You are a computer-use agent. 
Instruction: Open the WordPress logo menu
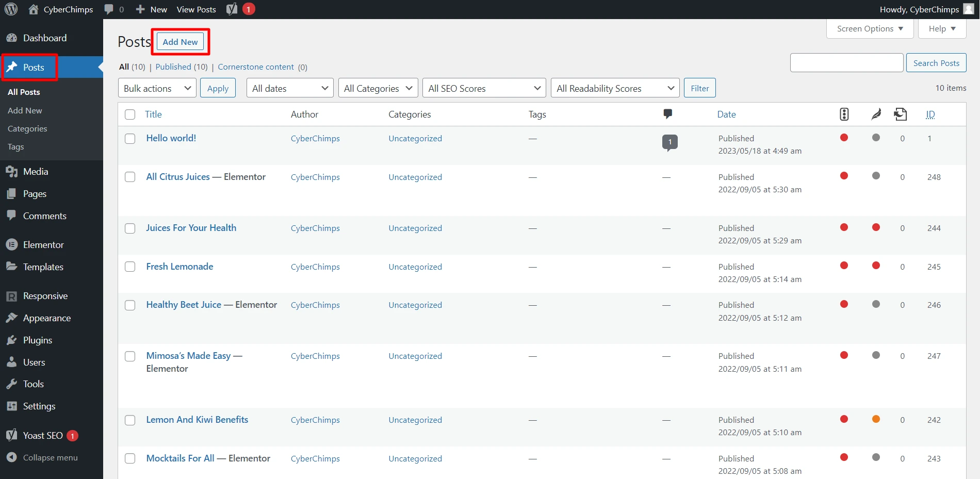[11, 9]
